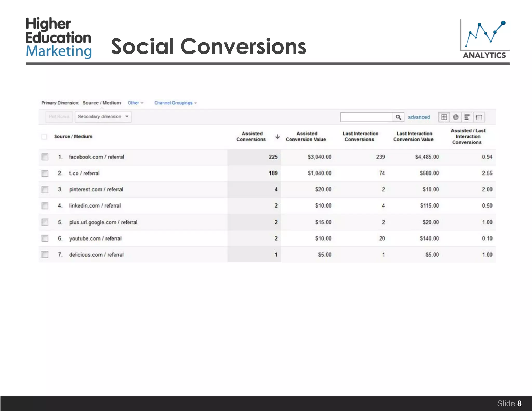This screenshot has height=411, width=532.
Task: Click the 239 last interaction conversions
Action: coord(381,157)
